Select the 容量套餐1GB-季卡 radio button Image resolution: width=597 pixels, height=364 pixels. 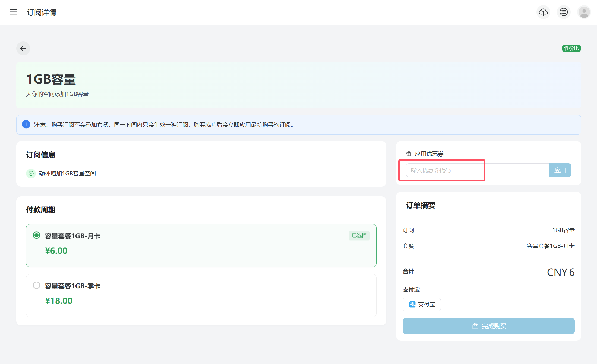pos(36,285)
